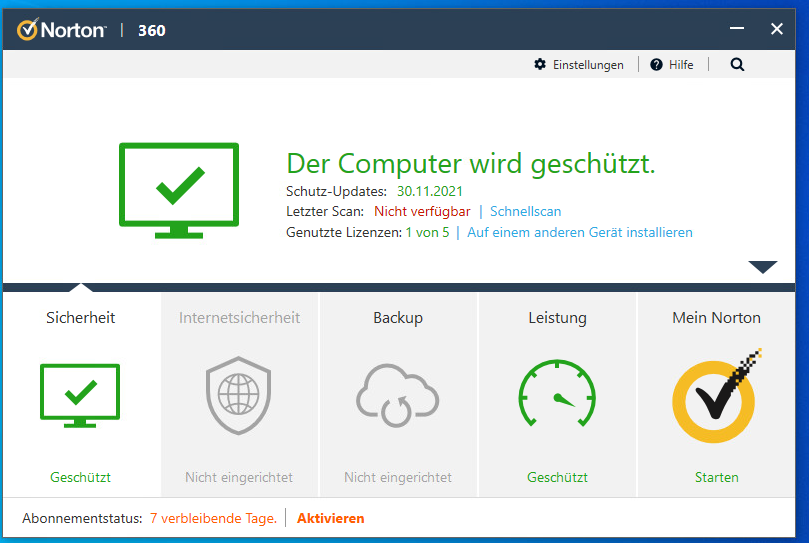Click the cloud backup icon
Screen dimensions: 809x543
click(x=397, y=395)
